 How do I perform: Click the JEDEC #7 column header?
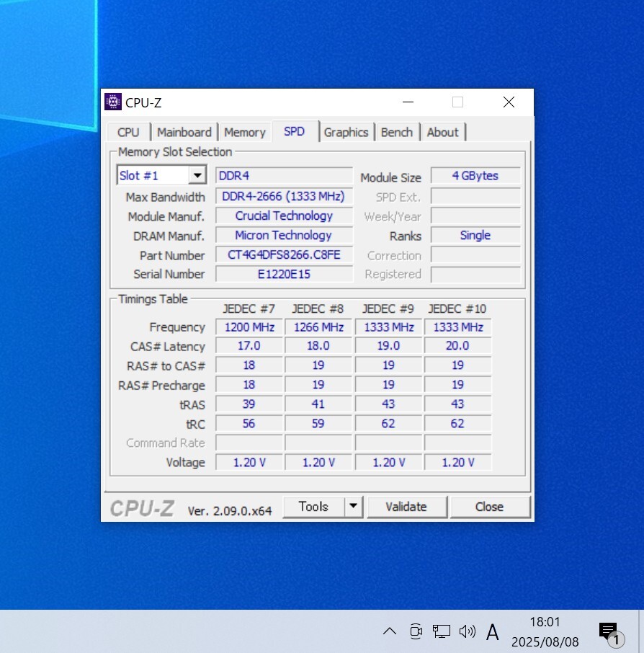pyautogui.click(x=249, y=309)
